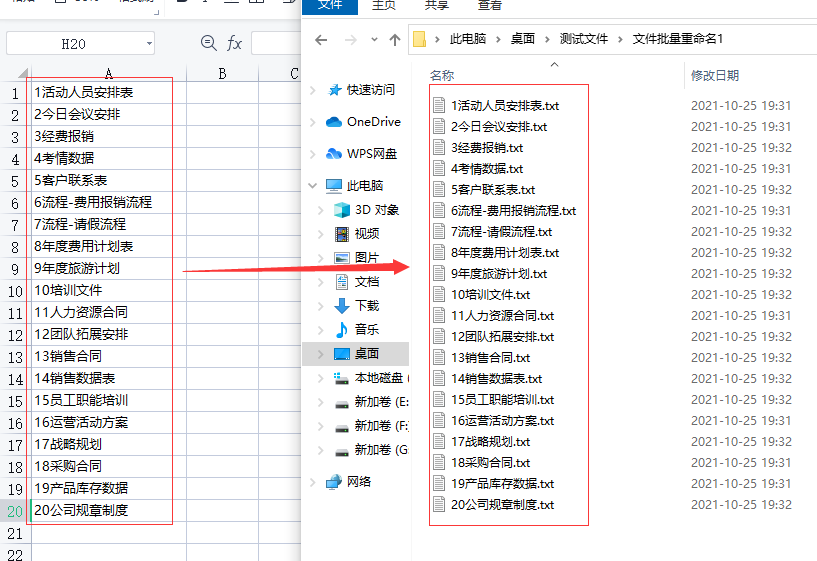Select 新加卷 (E: drive in tree
This screenshot has width=817, height=561.
(x=381, y=402)
